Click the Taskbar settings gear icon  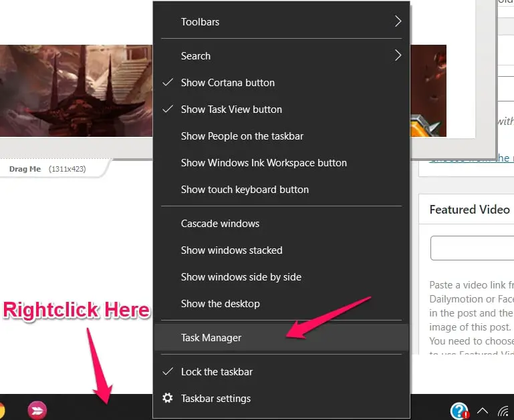click(x=168, y=398)
